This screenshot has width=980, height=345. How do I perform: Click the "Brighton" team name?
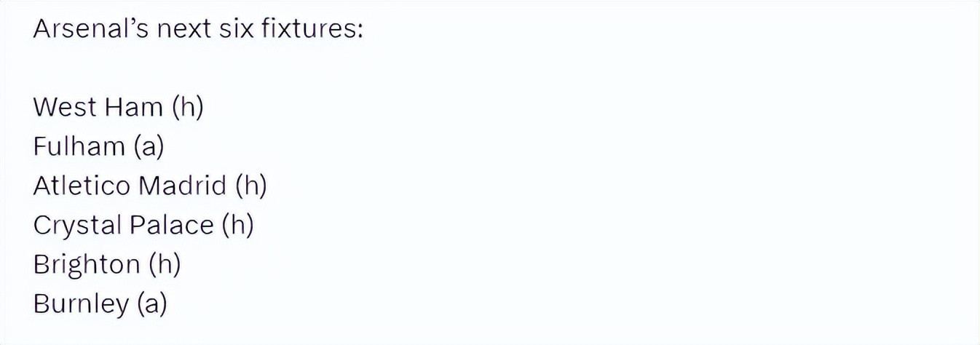[x=87, y=265]
